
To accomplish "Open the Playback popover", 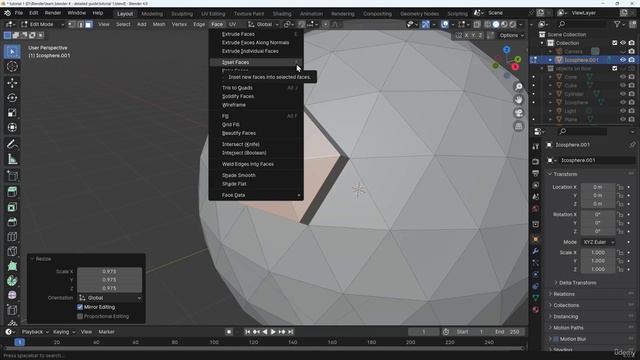I will coord(34,332).
